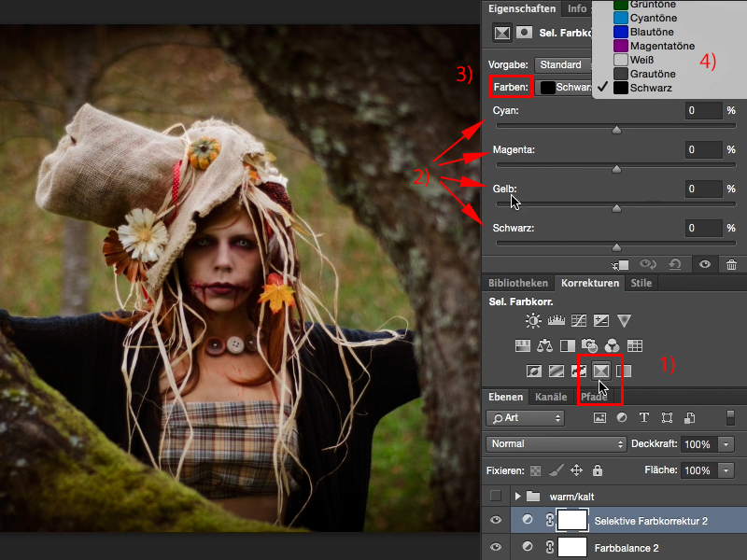The width and height of the screenshot is (747, 560).
Task: Filter layers by type (T) icon
Action: click(644, 417)
